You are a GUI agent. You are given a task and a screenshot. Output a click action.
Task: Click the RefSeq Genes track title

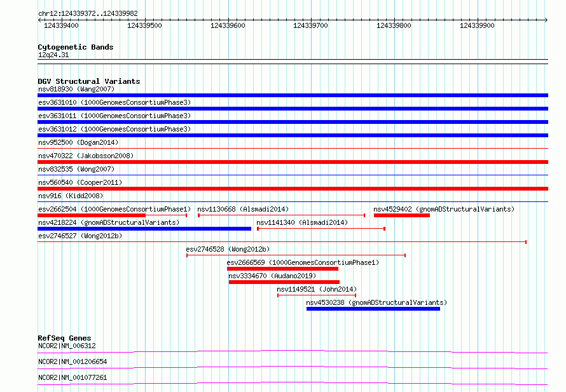(x=64, y=338)
